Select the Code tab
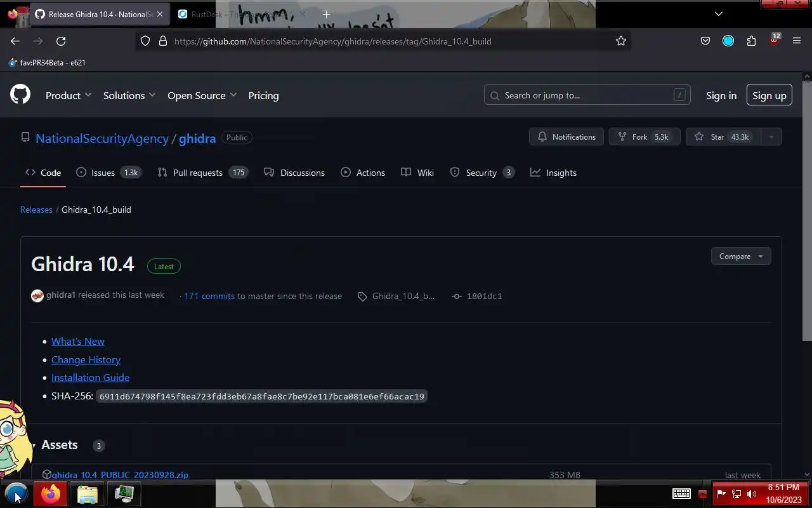The image size is (812, 508). (43, 173)
